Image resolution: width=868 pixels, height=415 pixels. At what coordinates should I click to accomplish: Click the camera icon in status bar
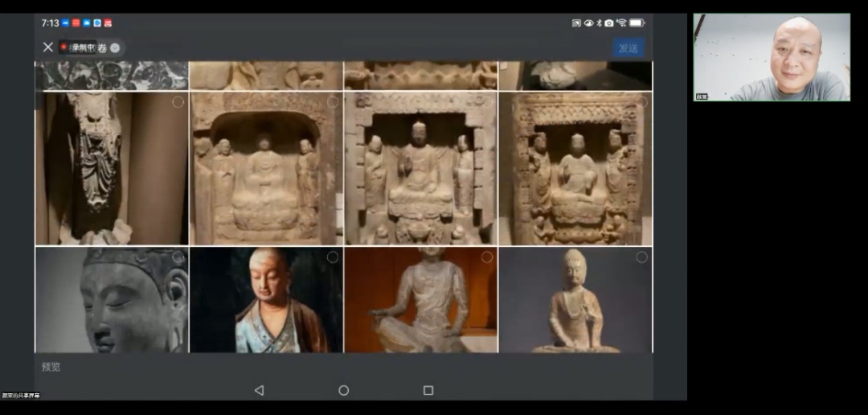(609, 23)
